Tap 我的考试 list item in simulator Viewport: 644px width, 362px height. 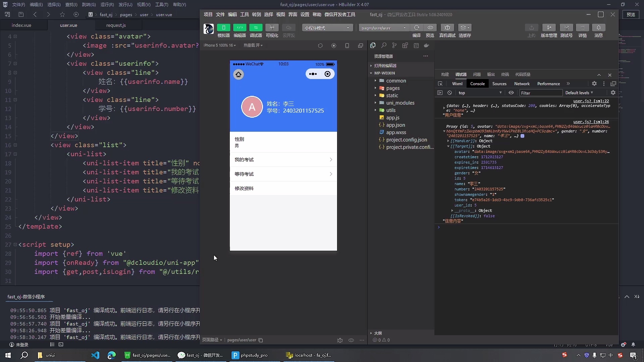coord(283,160)
